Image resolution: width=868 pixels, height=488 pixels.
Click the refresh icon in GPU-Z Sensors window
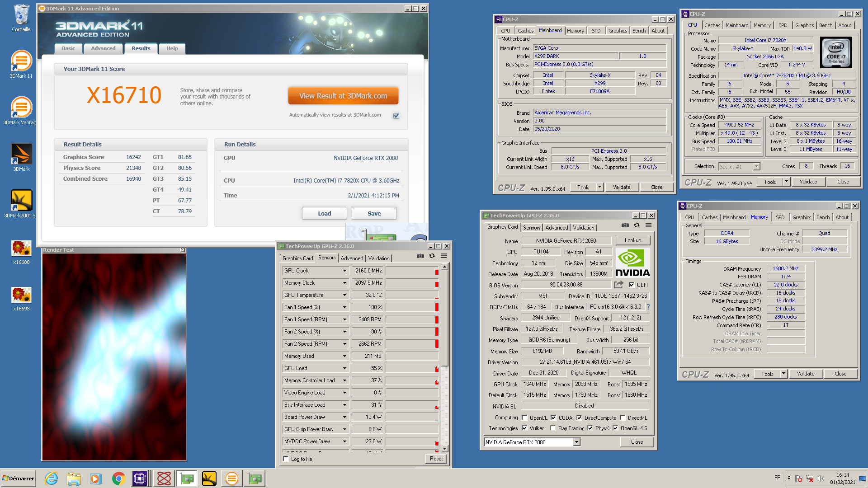click(432, 256)
